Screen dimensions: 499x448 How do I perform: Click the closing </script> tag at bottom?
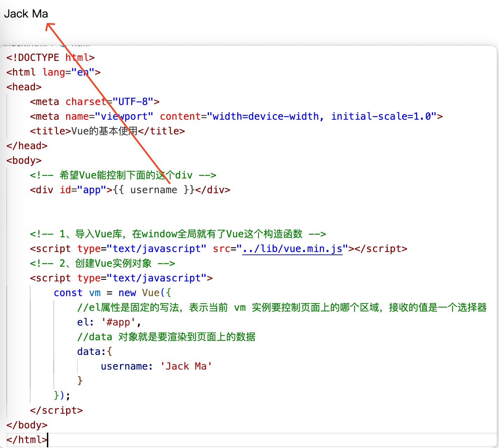56,411
